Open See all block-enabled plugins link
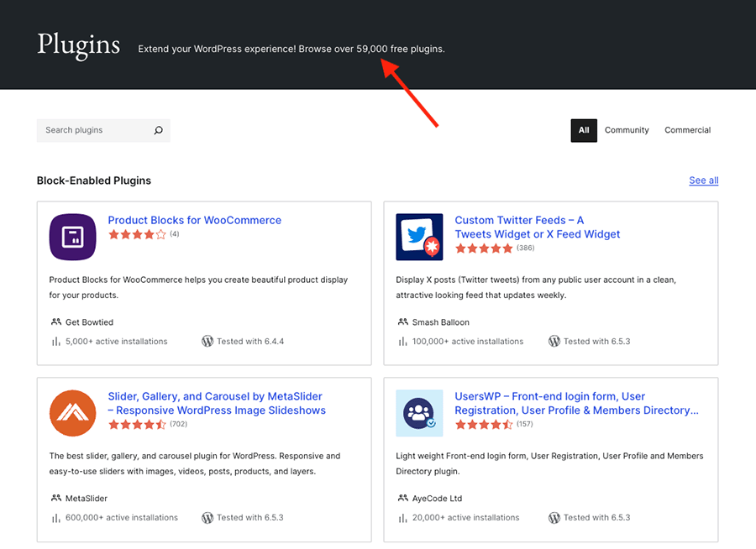 pos(703,180)
